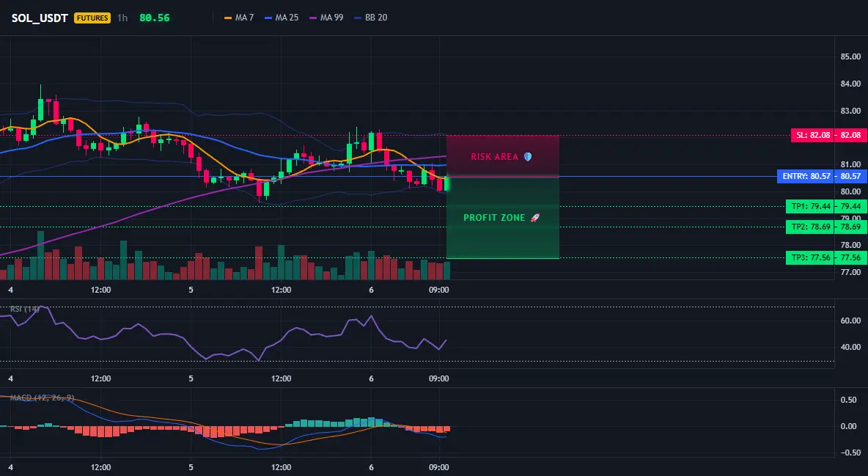
Task: Click the PROFIT ZONE label
Action: pyautogui.click(x=494, y=218)
